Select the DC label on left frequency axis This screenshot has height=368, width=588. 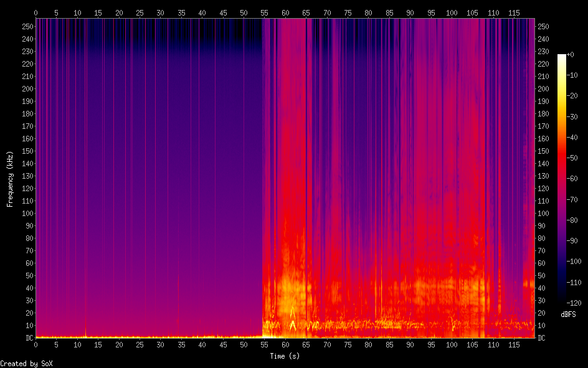click(29, 338)
